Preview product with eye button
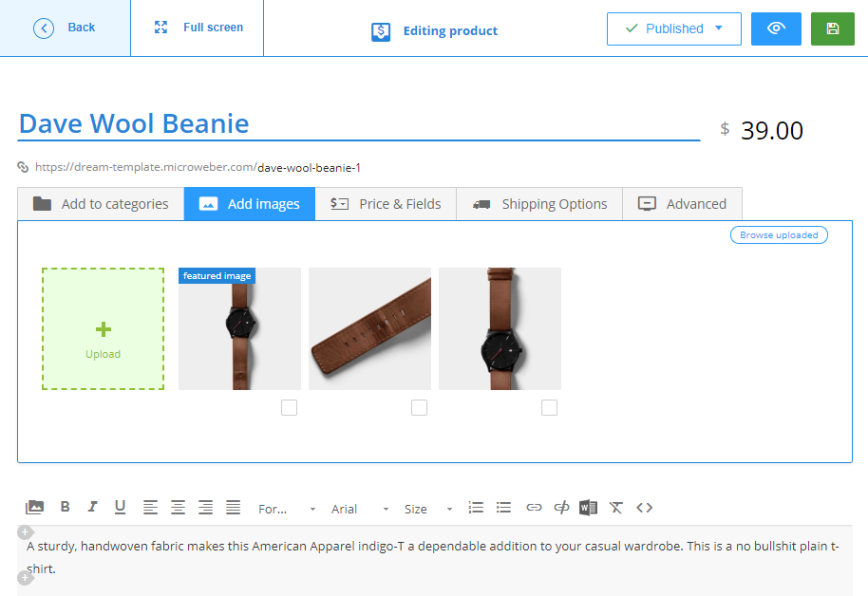868x596 pixels. [776, 28]
